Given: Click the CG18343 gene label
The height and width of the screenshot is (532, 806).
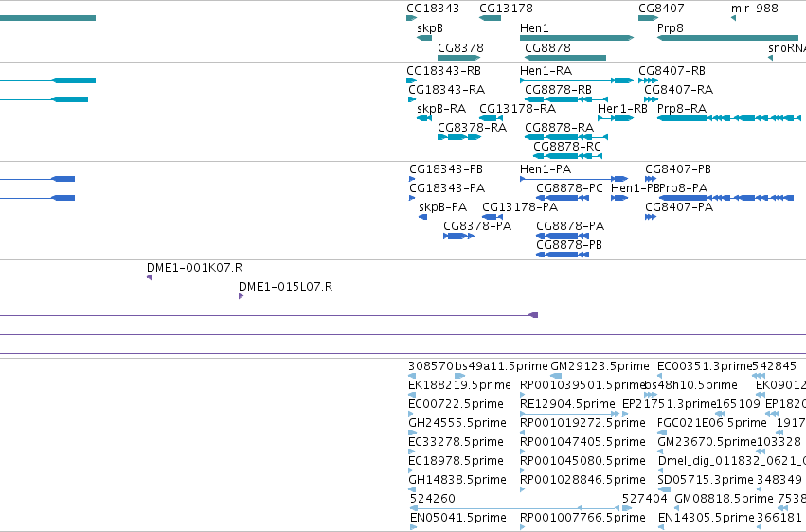Looking at the screenshot, I should [433, 9].
